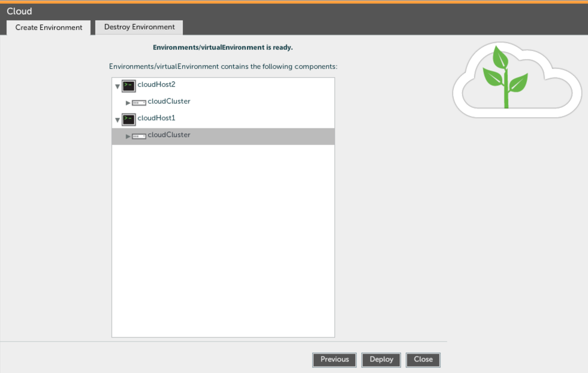This screenshot has height=373, width=588.
Task: Expand the highlighted cloudCluster under cloudHost1
Action: 128,136
